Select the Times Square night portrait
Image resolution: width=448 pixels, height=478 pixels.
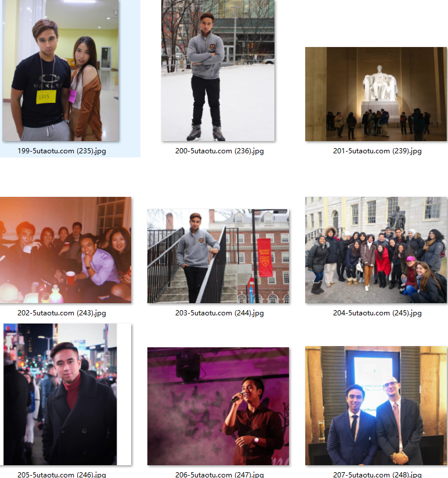[60, 394]
